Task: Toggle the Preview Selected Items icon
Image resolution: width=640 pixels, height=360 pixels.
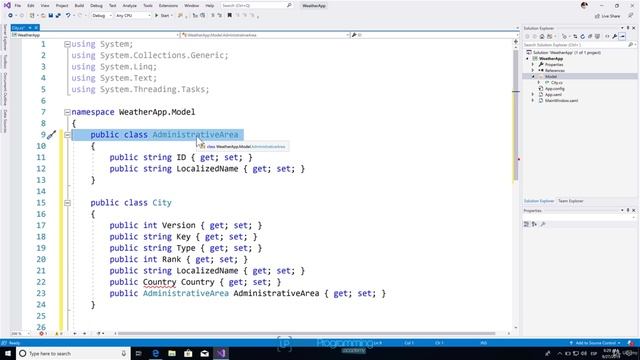Action: pyautogui.click(x=622, y=36)
